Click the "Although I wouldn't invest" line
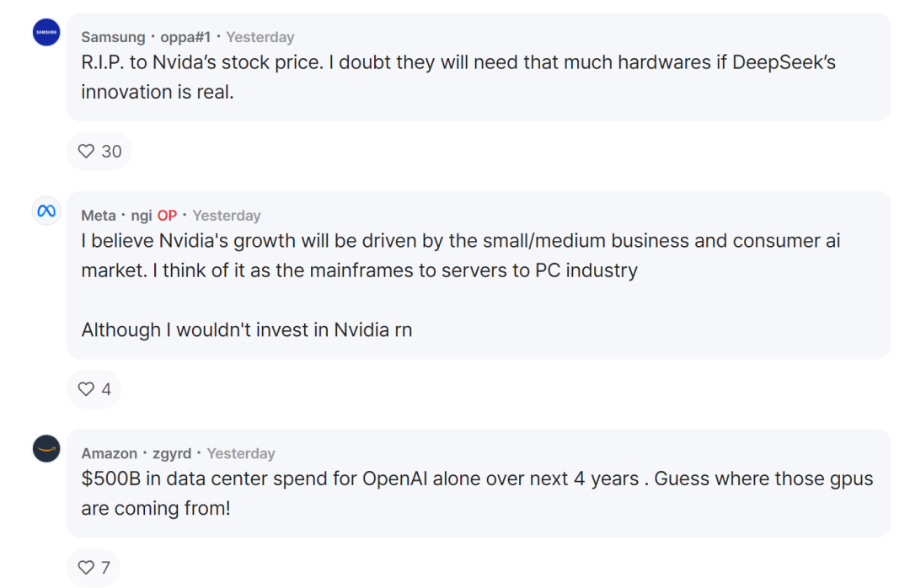 [x=247, y=330]
